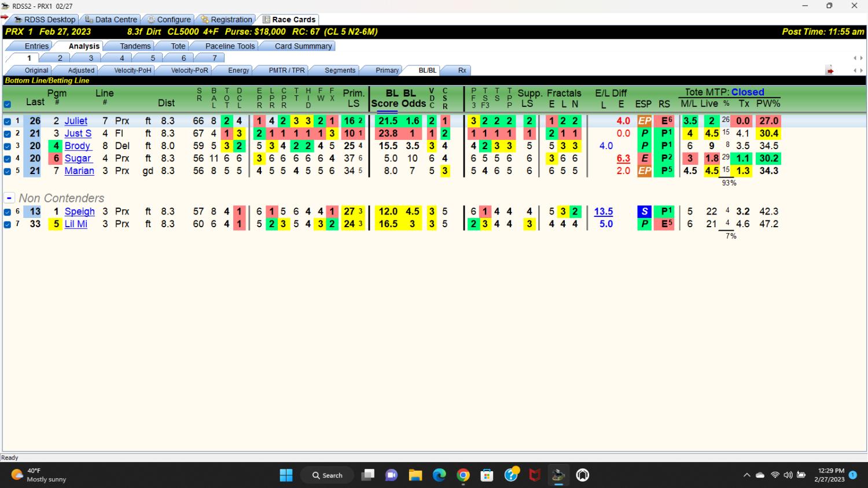Image resolution: width=868 pixels, height=488 pixels.
Task: Open the Wi-Fi network tray icon
Action: [775, 475]
